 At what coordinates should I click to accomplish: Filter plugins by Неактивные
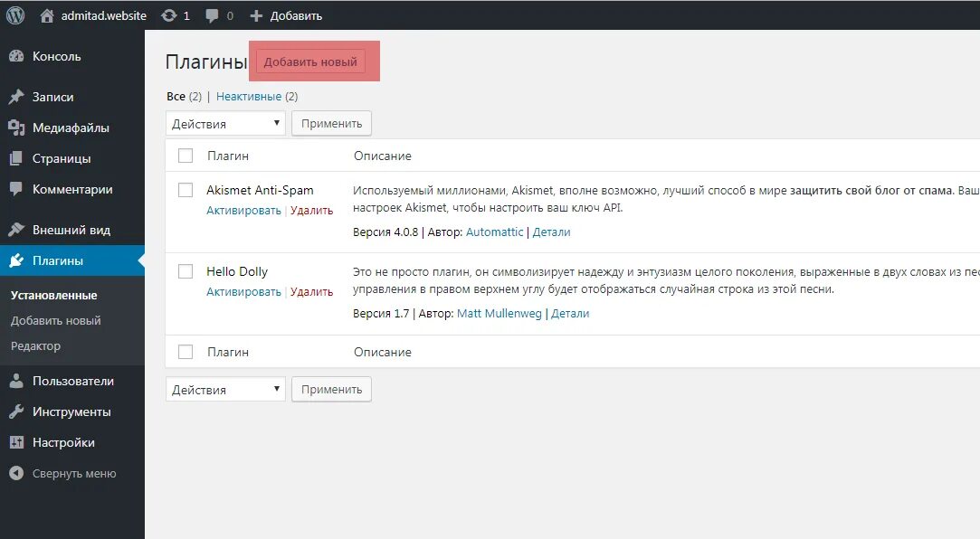249,97
